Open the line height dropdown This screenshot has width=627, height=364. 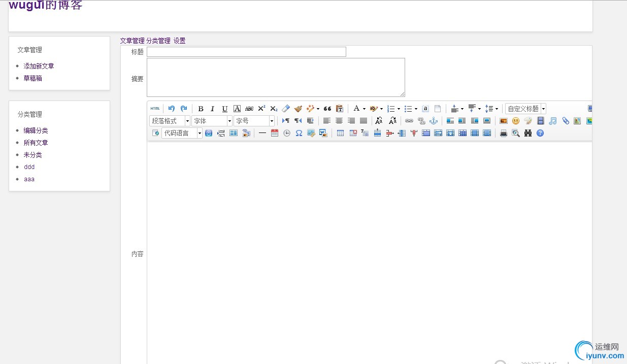pos(497,109)
